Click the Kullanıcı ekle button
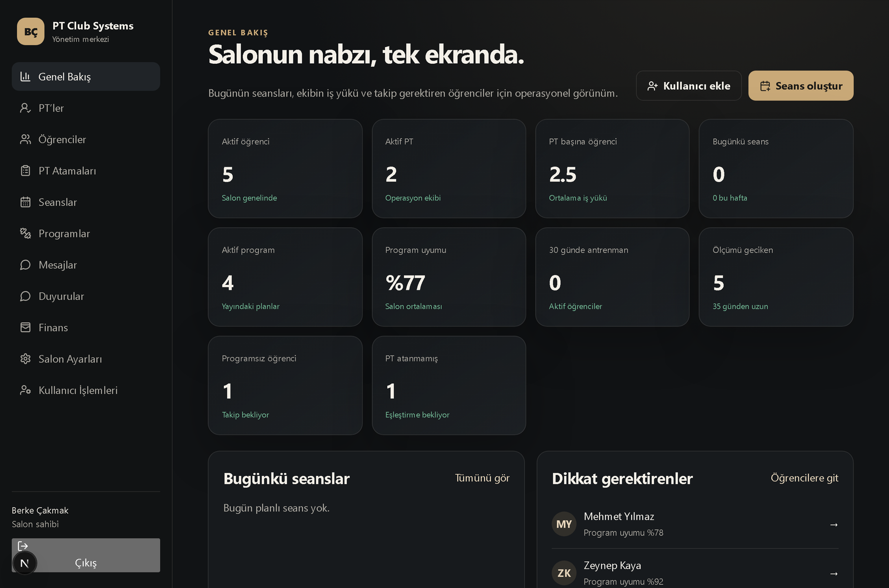The height and width of the screenshot is (588, 889). tap(688, 86)
